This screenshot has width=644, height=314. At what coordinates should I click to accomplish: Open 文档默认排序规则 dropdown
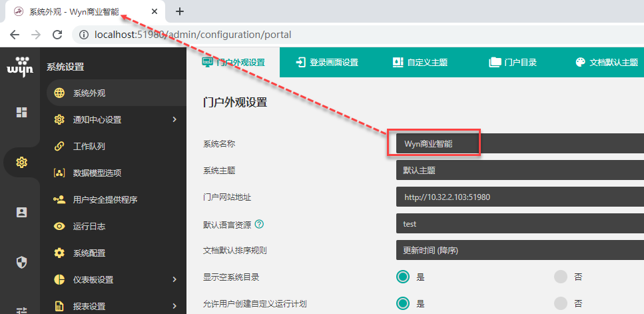520,250
